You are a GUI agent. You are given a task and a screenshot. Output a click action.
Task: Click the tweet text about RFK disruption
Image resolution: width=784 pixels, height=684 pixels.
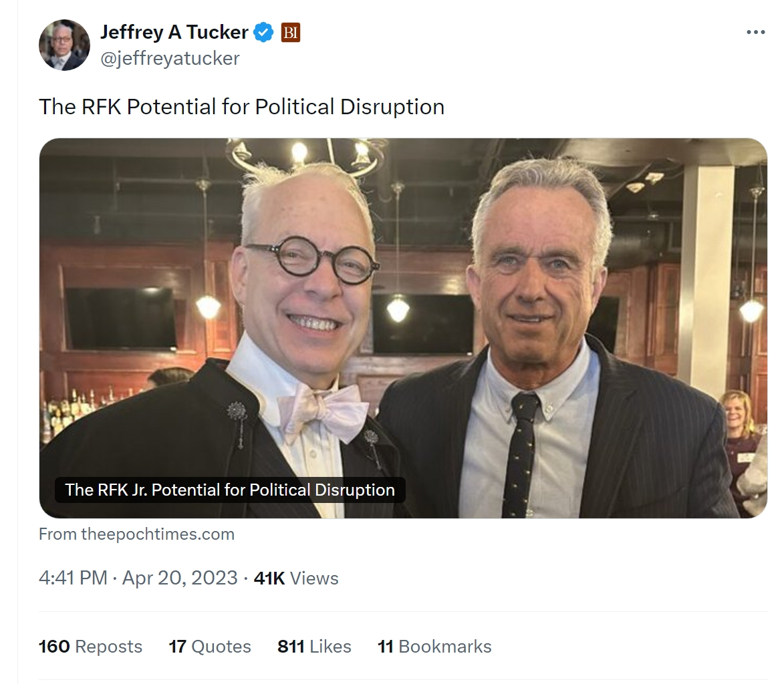(x=241, y=107)
